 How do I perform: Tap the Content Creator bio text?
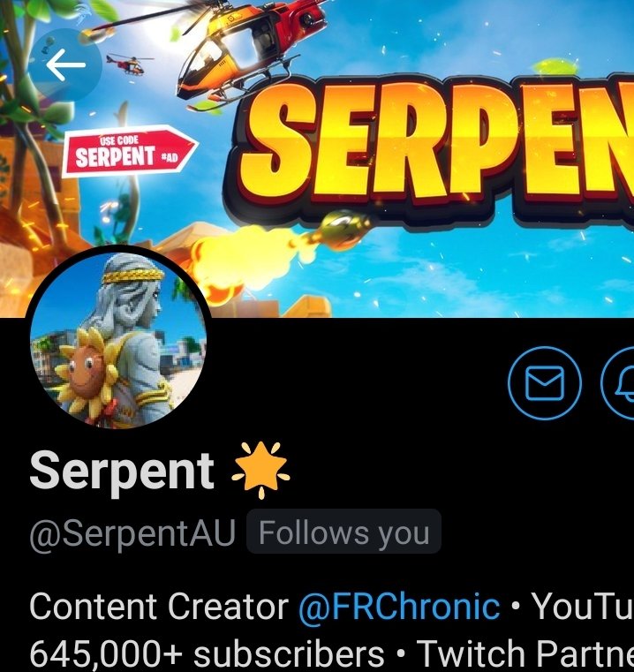click(x=159, y=606)
